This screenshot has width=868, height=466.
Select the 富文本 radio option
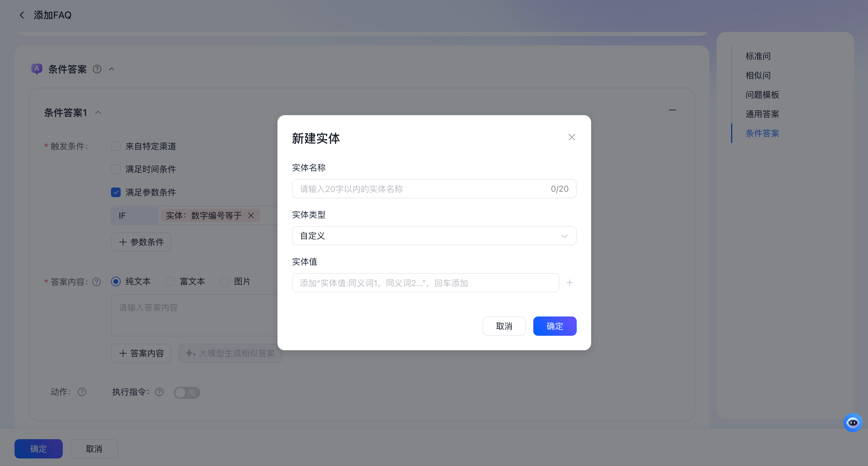click(170, 282)
